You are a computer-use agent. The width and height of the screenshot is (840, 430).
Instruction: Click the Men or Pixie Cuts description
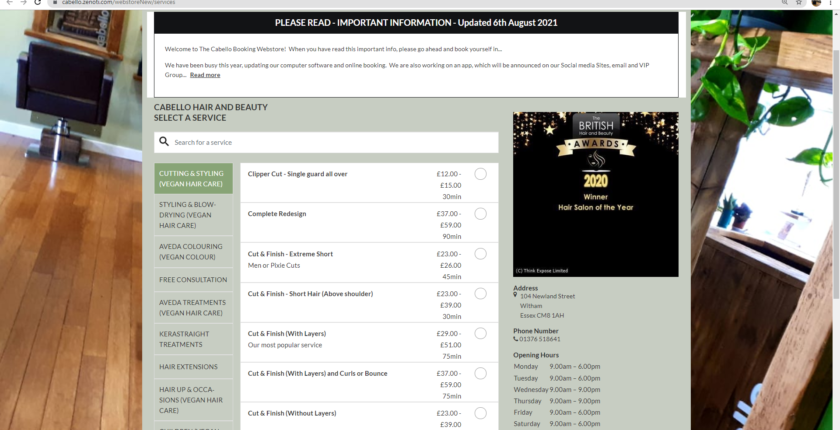click(274, 265)
